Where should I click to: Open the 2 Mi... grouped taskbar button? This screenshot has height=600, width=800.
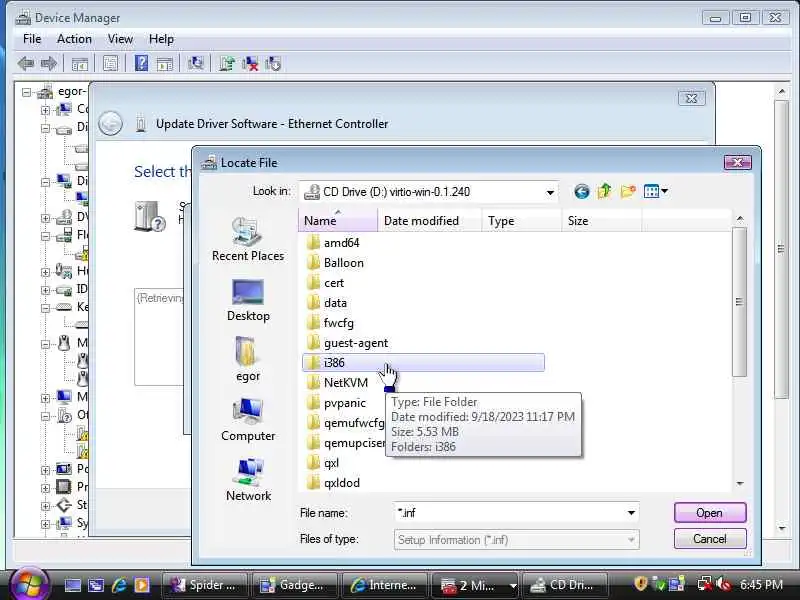(x=476, y=585)
